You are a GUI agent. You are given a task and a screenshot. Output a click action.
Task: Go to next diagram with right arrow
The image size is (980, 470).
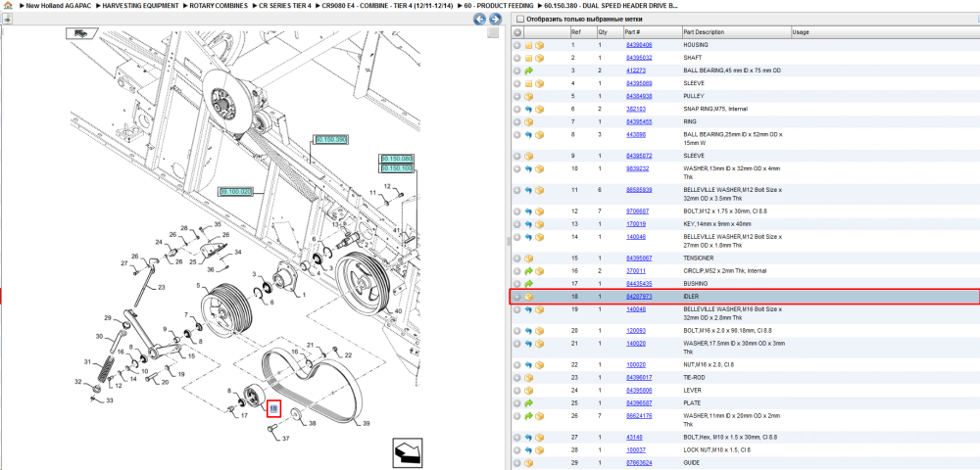495,20
